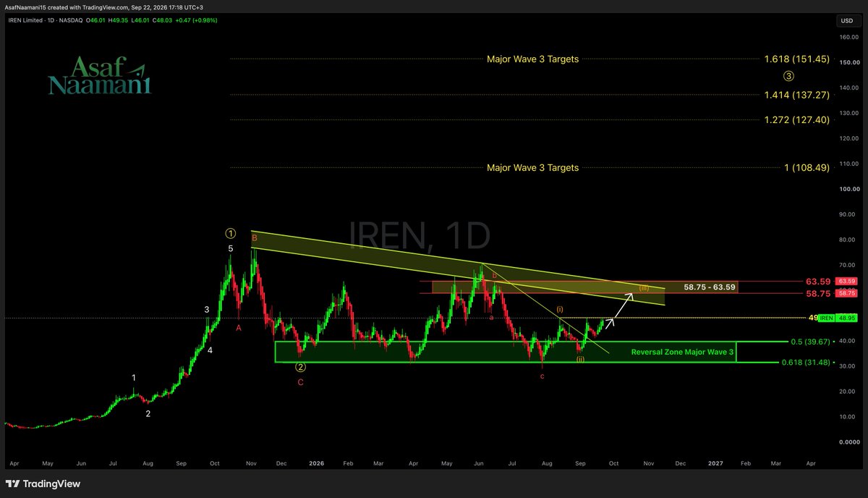This screenshot has width=868, height=498.
Task: Select the 2027 label on time axis
Action: tap(715, 463)
